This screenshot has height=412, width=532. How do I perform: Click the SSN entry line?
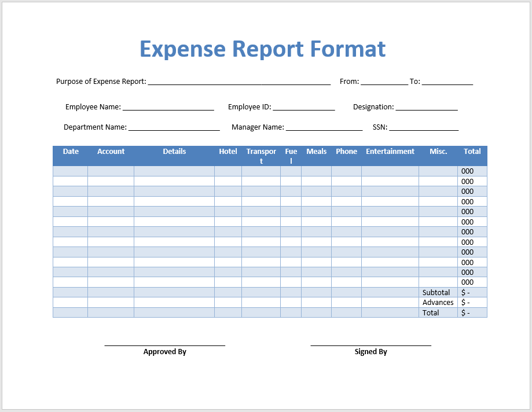click(424, 128)
